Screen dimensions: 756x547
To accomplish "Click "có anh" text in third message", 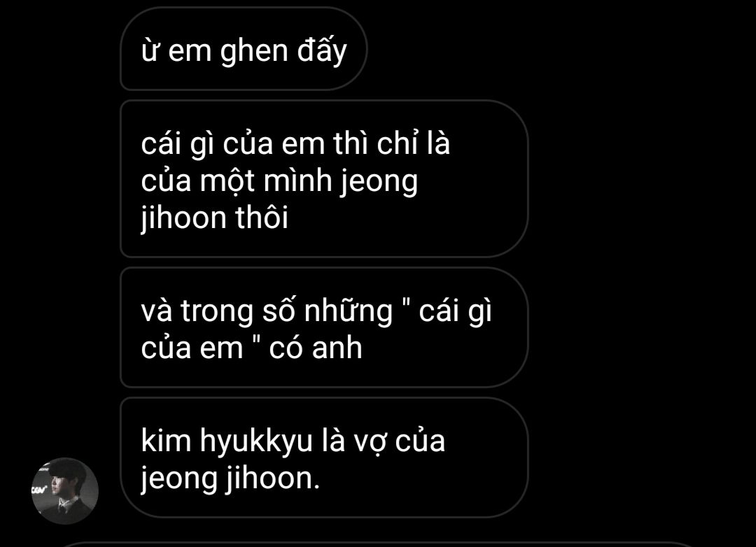I will tap(315, 348).
